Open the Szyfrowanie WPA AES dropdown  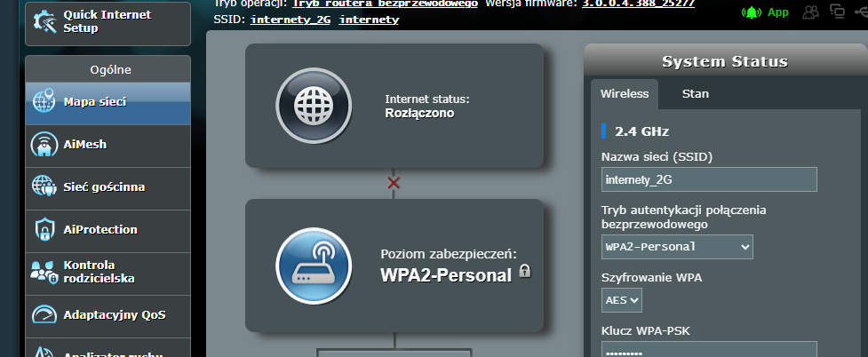622,301
